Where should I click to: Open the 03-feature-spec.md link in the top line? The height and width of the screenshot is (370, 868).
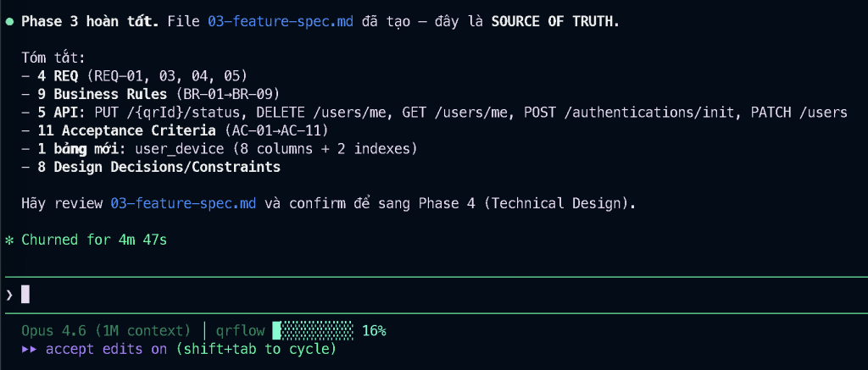280,22
